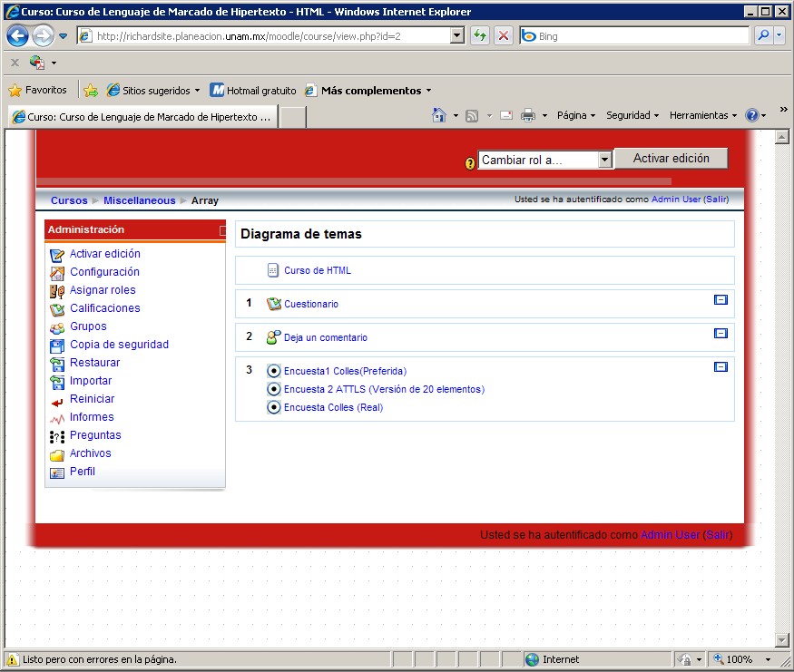794x672 pixels.
Task: Click the Informes chart icon
Action: point(57,418)
